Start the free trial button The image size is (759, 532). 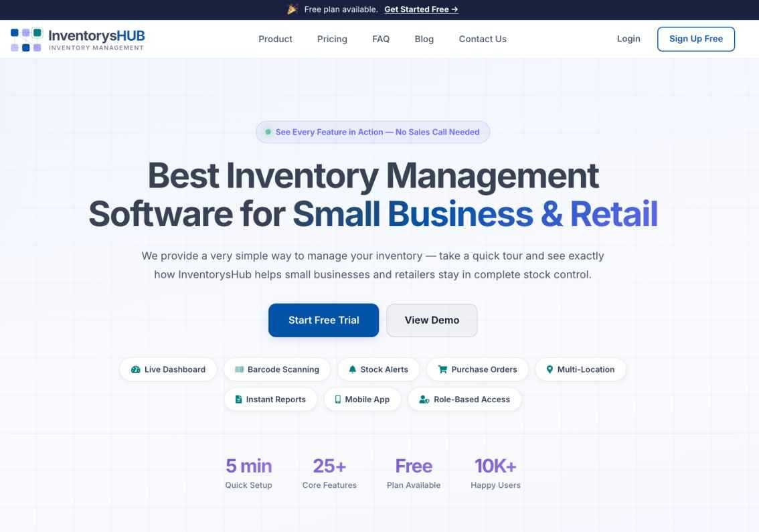point(323,320)
